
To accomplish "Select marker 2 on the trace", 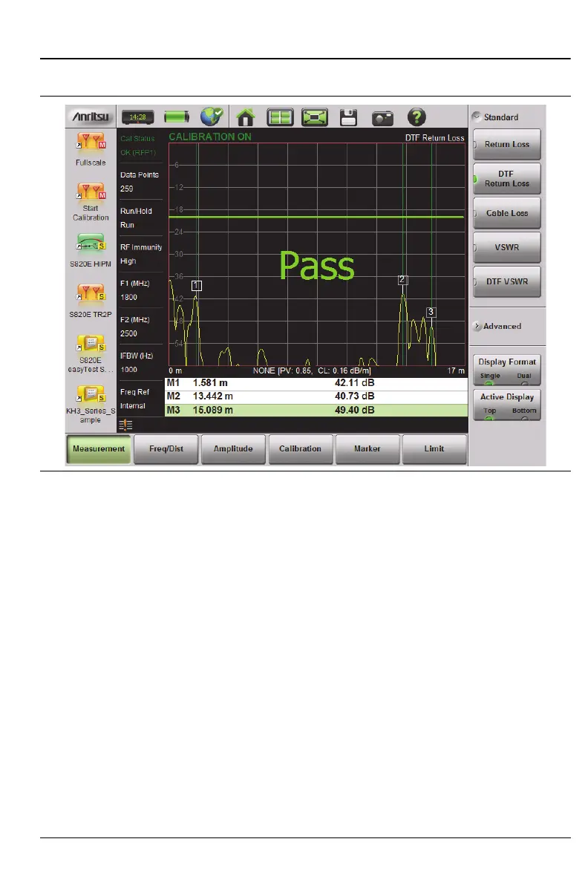I will click(x=402, y=279).
